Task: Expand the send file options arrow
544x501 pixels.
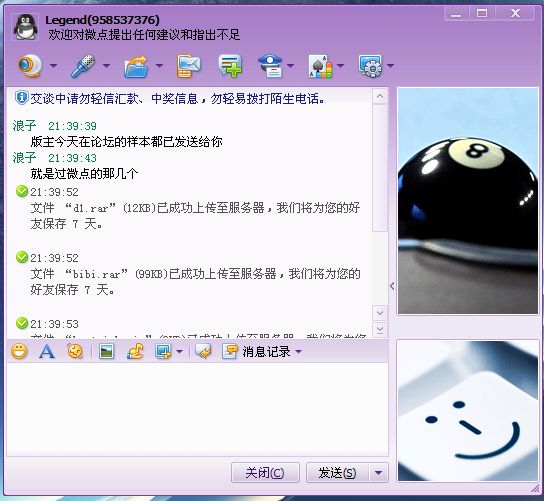Action: (x=159, y=66)
